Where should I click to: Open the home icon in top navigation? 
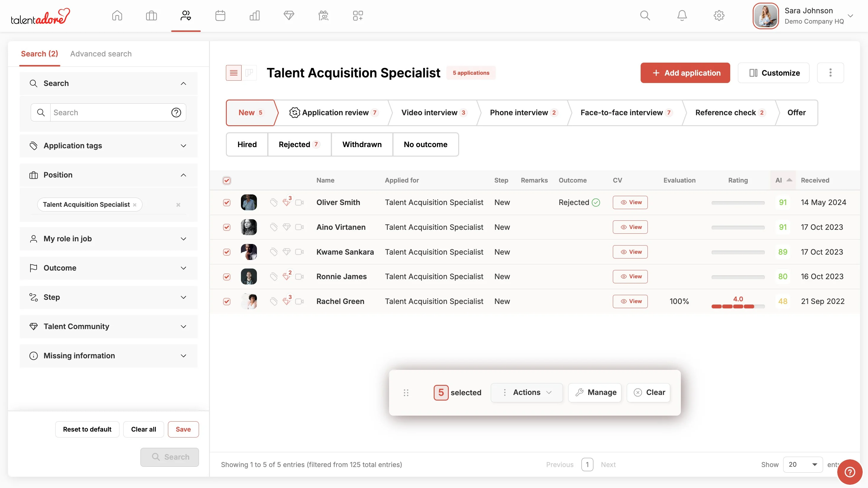click(117, 15)
